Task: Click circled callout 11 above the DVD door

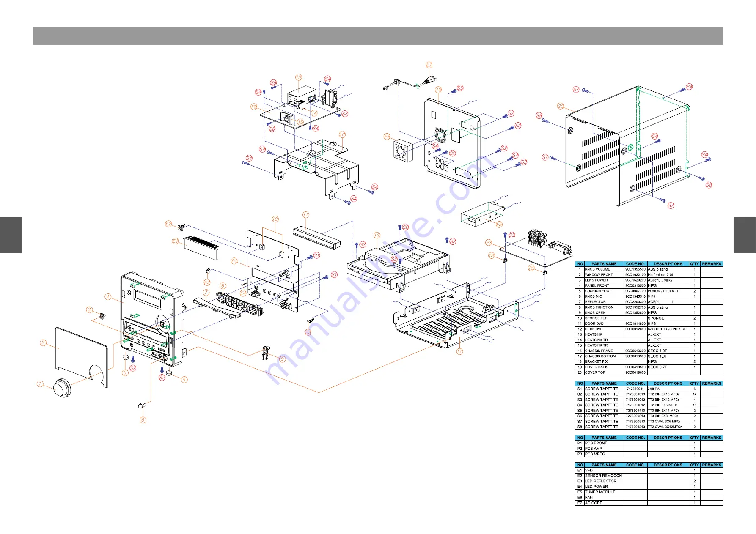Action: click(x=305, y=215)
